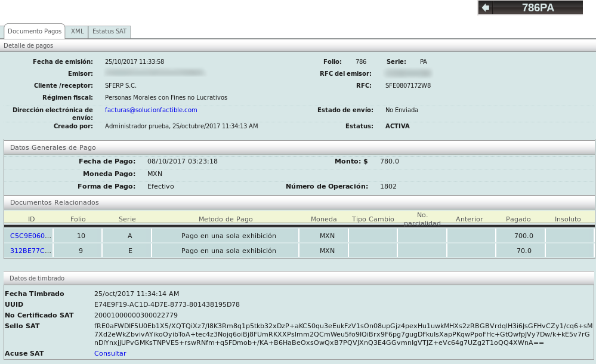Click the UUID value text
Image resolution: width=596 pixels, height=364 pixels.
coord(167,304)
